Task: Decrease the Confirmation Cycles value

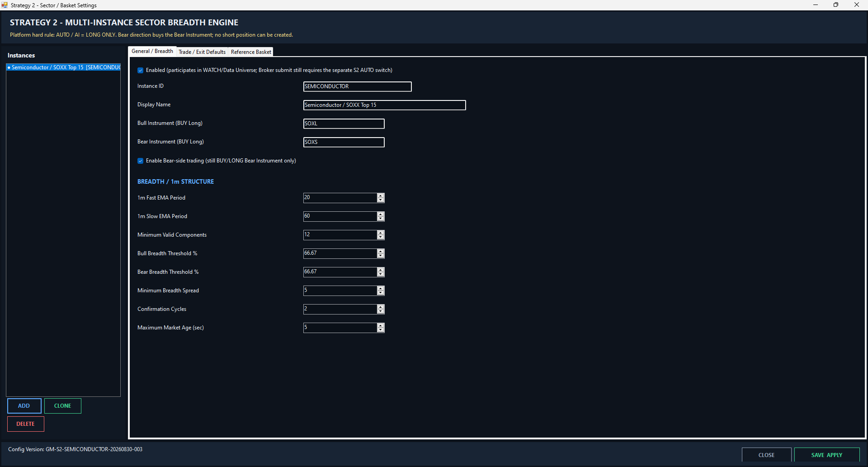Action: point(381,311)
